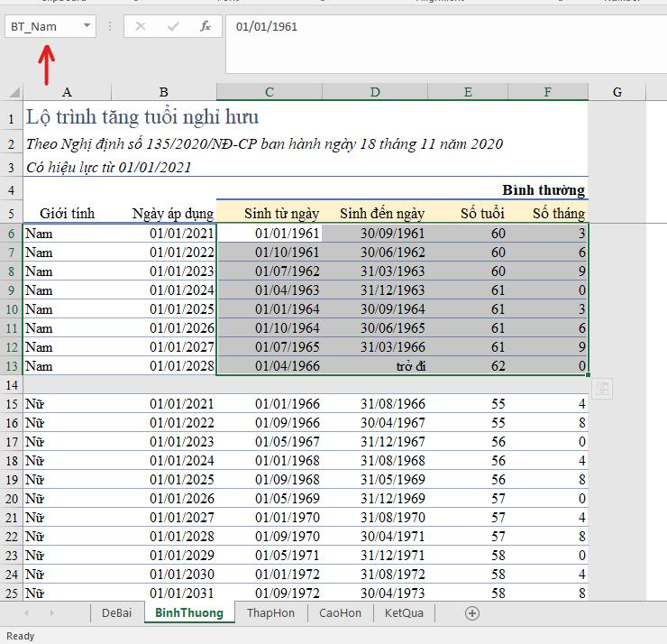
Task: Expand the Name Box dropdown arrow
Action: pyautogui.click(x=87, y=26)
